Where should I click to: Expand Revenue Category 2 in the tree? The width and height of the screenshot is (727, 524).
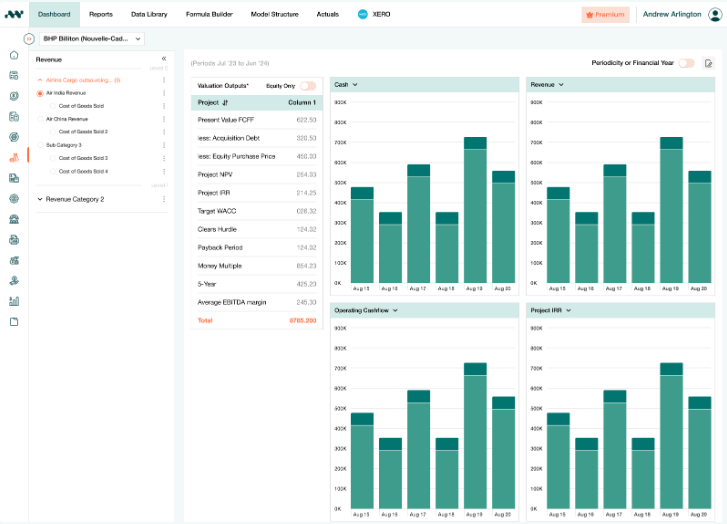pos(39,199)
